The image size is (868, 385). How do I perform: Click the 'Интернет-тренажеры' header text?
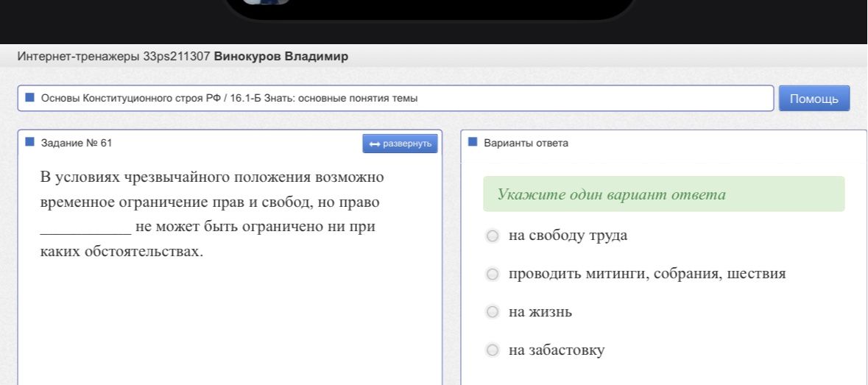[x=79, y=57]
